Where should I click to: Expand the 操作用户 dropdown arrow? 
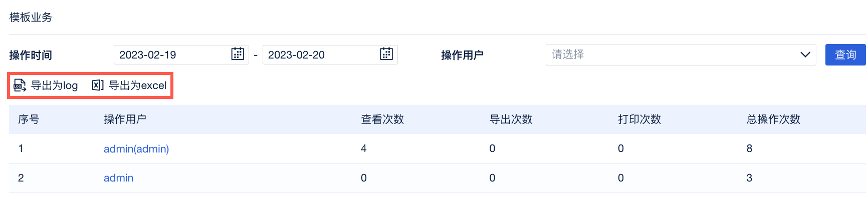coord(805,54)
